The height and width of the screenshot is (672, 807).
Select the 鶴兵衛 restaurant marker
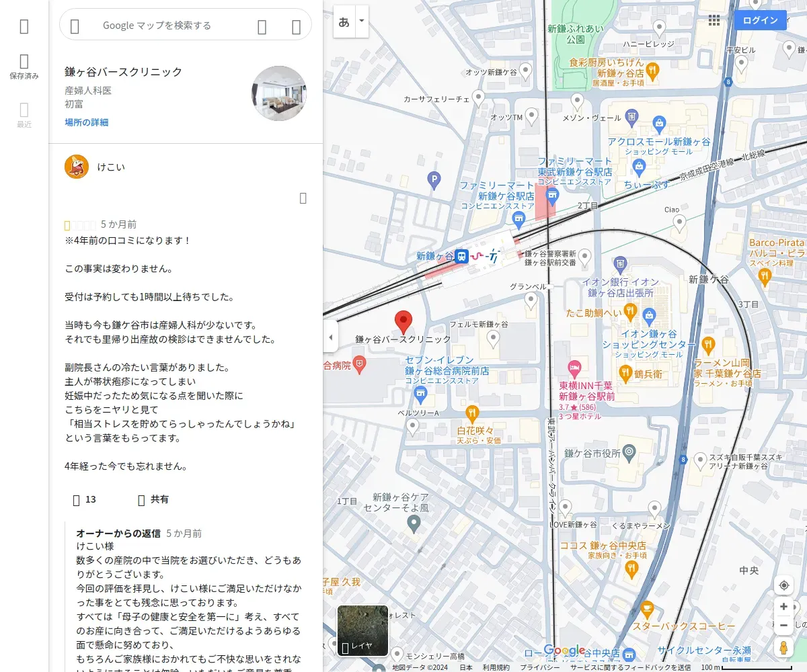pos(625,373)
